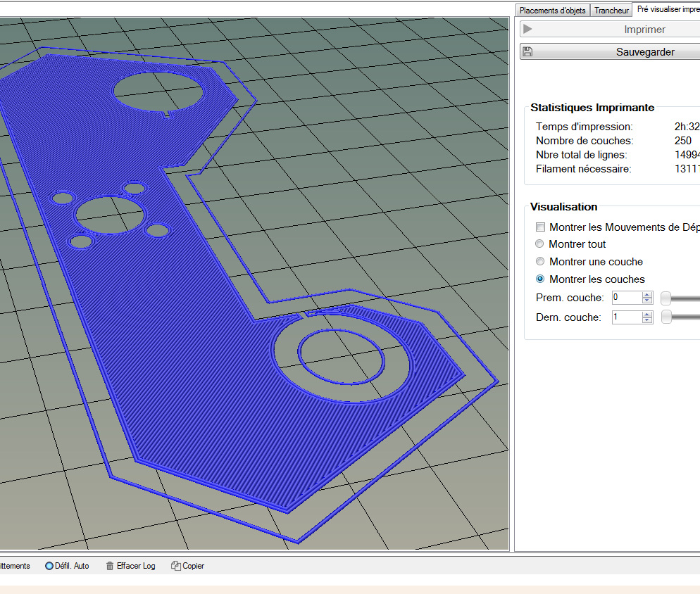Click the floppy disk icon on Sauvegarder
Screen dimensions: 700x594
(x=528, y=52)
